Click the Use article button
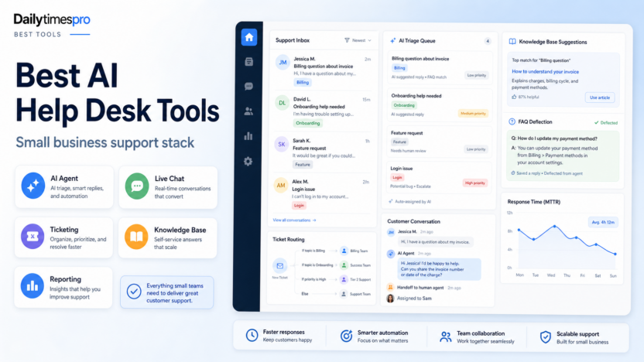Image resolution: width=644 pixels, height=362 pixels. coord(600,97)
